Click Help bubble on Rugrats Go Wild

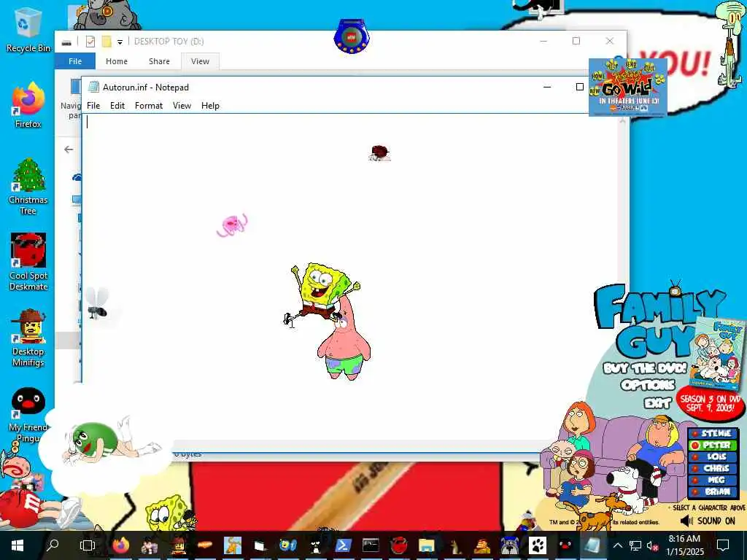612,65
